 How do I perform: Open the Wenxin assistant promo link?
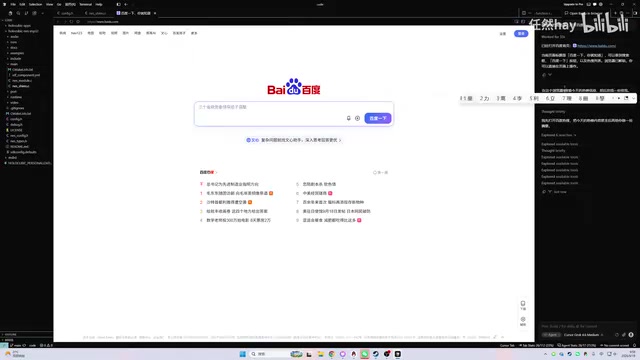(x=294, y=140)
